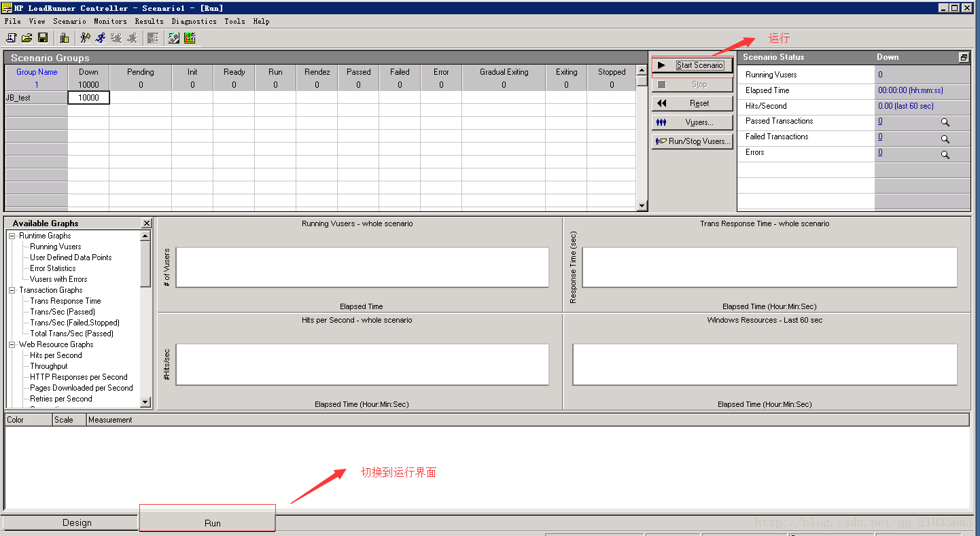Click the Measurement column header in legend
The width and height of the screenshot is (980, 536).
coord(527,420)
